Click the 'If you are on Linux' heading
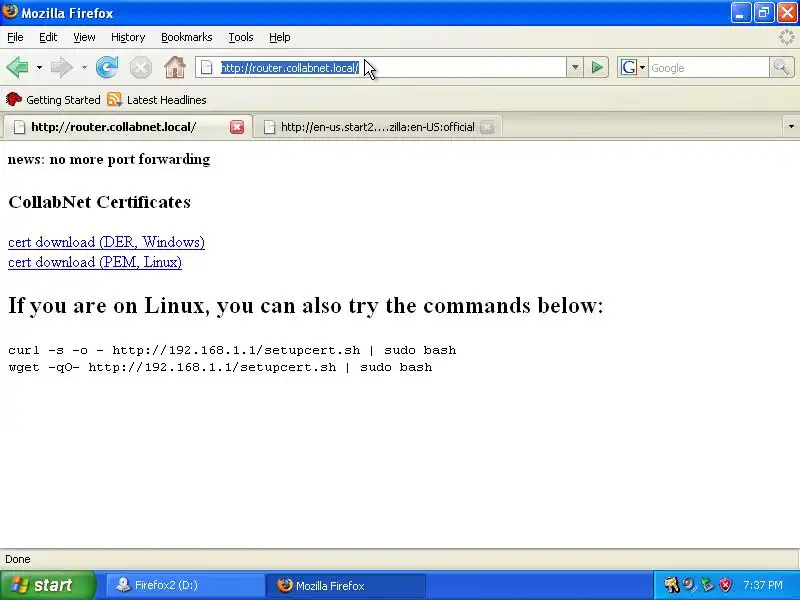800x600 pixels. point(306,305)
